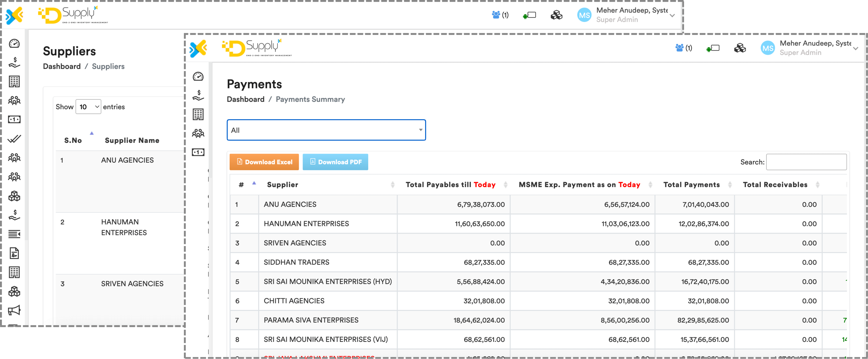Open the Show 10 entries dropdown
The image size is (868, 359).
88,107
